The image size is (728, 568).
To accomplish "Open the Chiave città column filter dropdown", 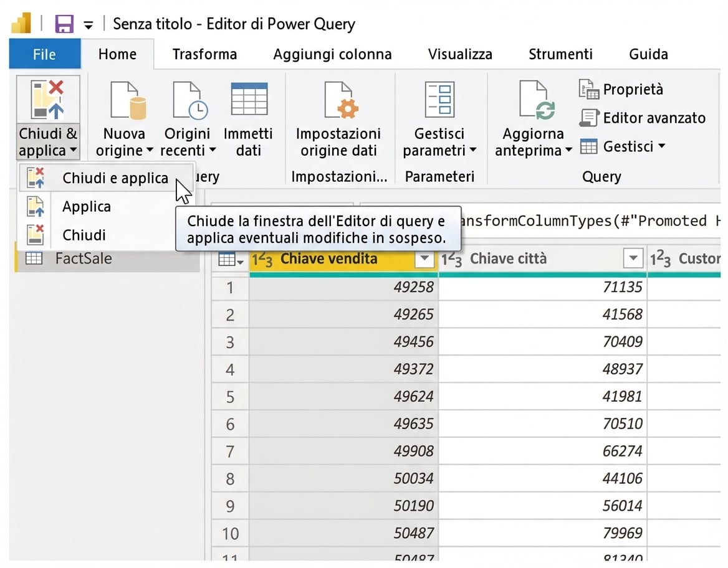I will click(x=633, y=258).
